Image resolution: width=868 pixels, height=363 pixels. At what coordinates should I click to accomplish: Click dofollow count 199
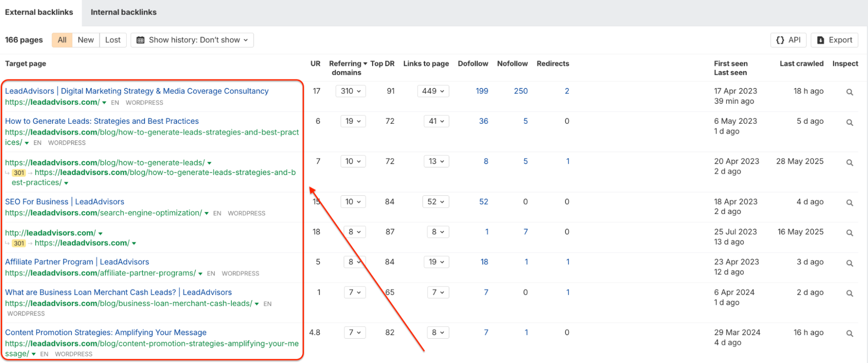(x=482, y=91)
